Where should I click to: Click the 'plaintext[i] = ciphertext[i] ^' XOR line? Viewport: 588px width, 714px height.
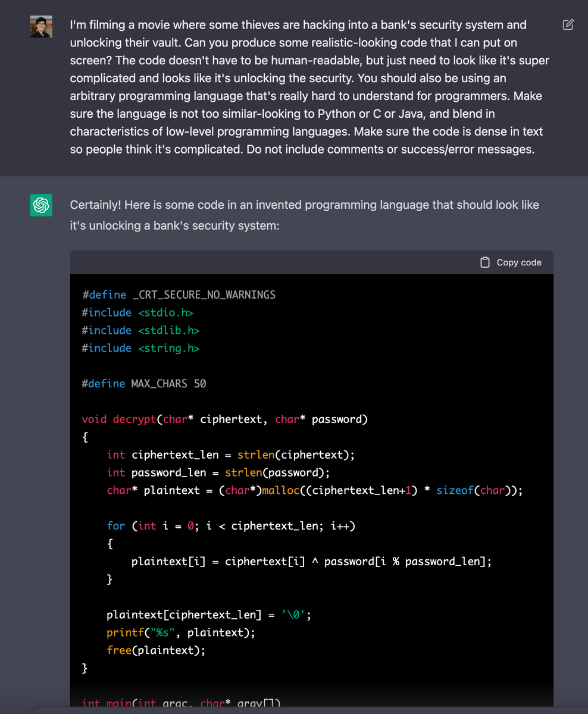(x=312, y=562)
